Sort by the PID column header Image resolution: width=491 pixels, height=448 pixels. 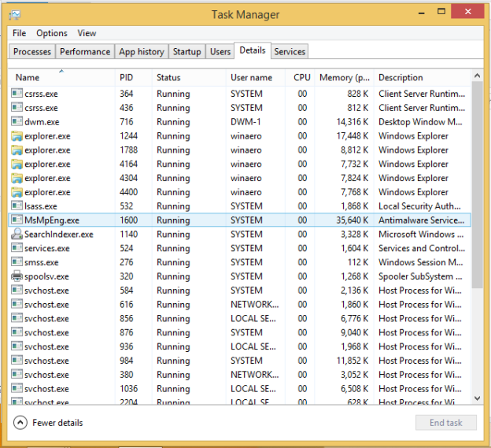click(134, 77)
